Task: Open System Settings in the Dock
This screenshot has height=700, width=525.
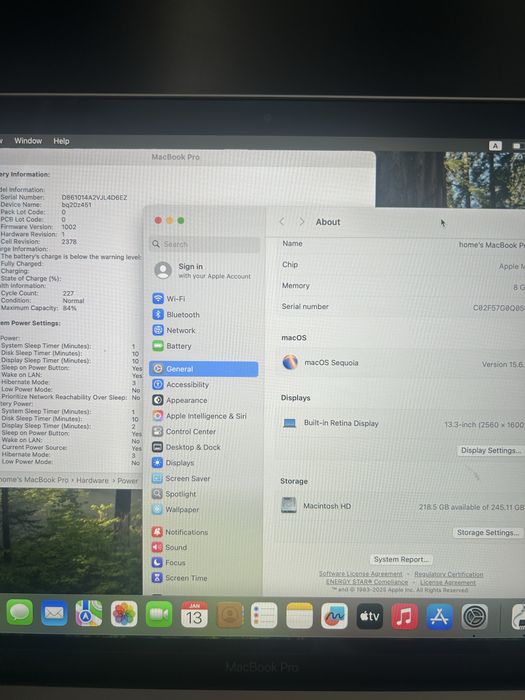Action: point(474,617)
